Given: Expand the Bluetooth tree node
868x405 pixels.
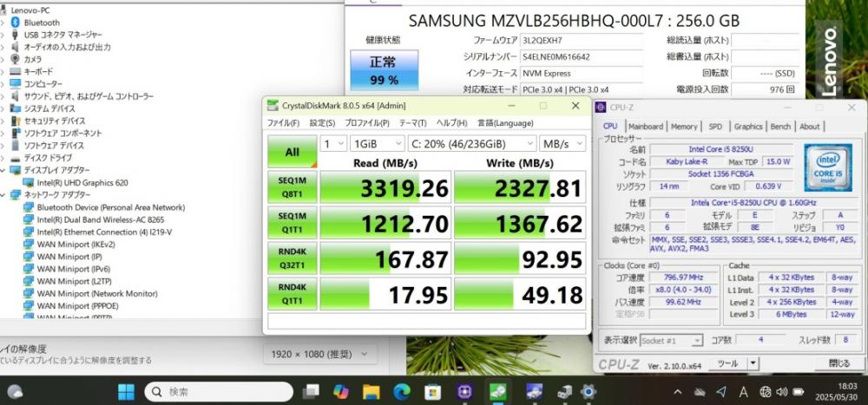Looking at the screenshot, I should [3, 23].
